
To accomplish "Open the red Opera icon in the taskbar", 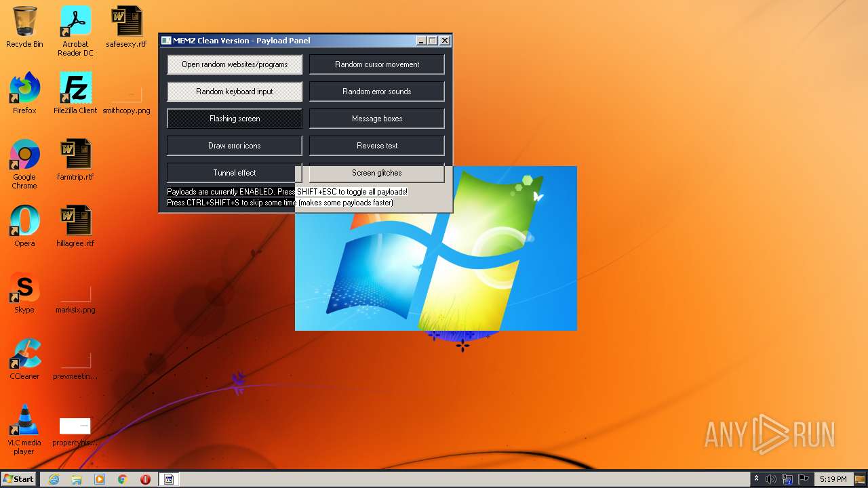I will pos(145,479).
